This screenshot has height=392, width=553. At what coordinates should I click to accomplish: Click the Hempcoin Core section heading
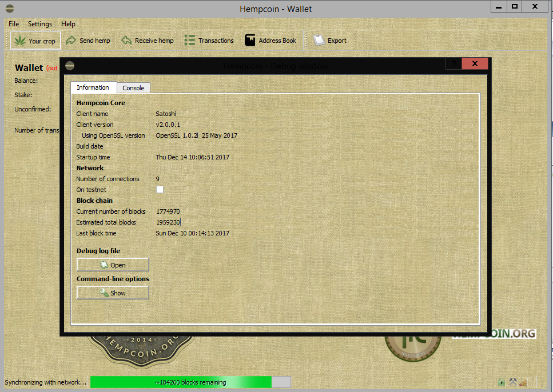(x=101, y=103)
